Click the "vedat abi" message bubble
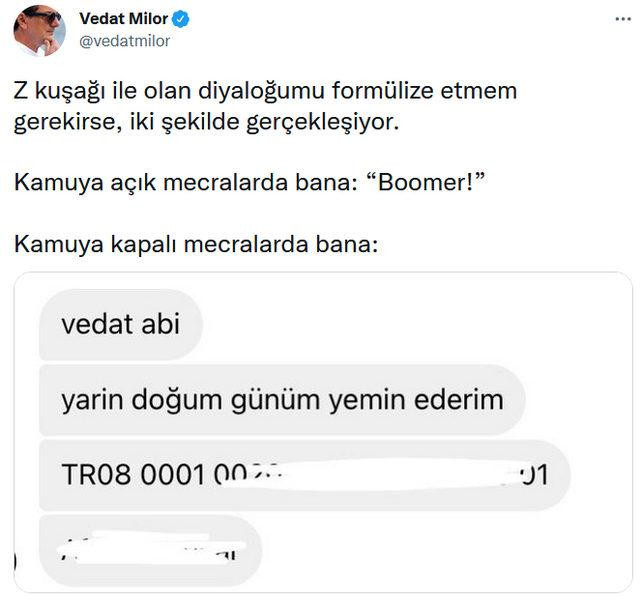The width and height of the screenshot is (640, 602). [118, 327]
